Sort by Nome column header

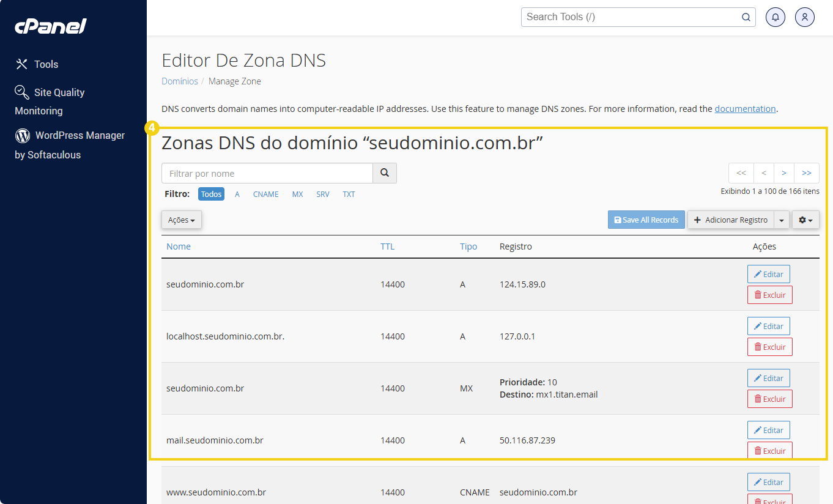coord(179,246)
